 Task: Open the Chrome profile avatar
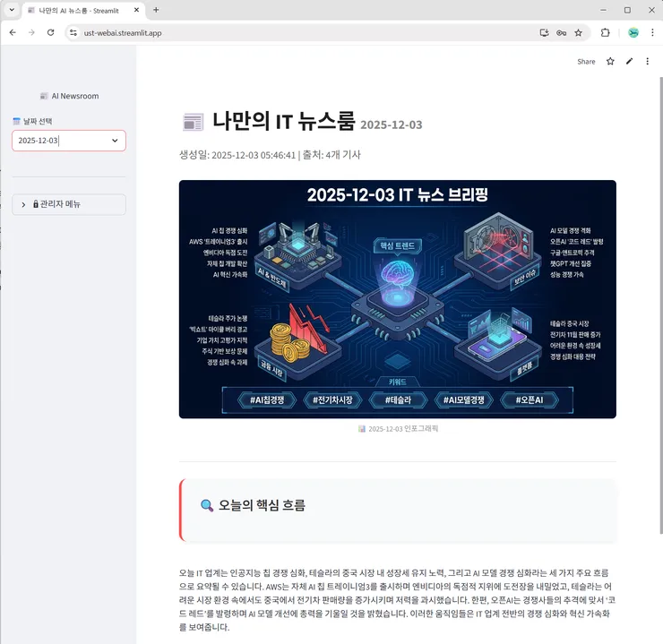[x=633, y=32]
